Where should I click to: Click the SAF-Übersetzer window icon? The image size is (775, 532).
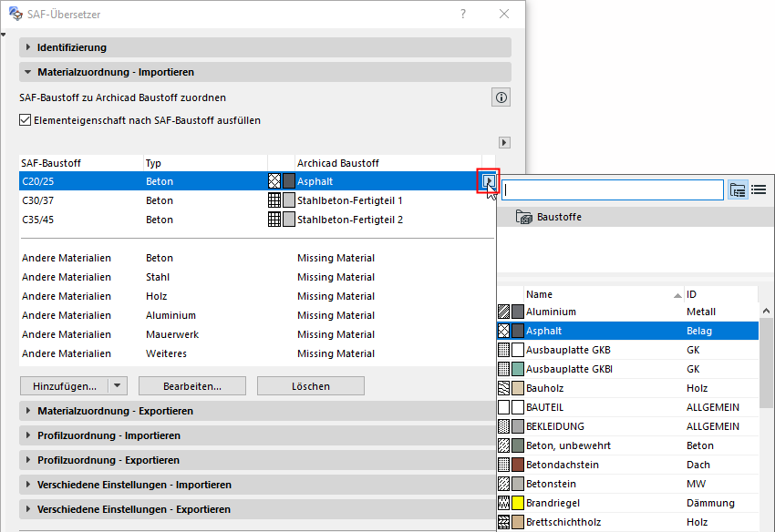point(15,14)
